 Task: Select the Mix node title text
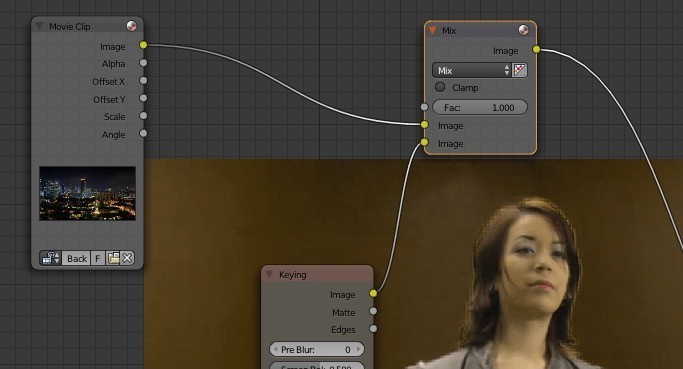point(449,30)
